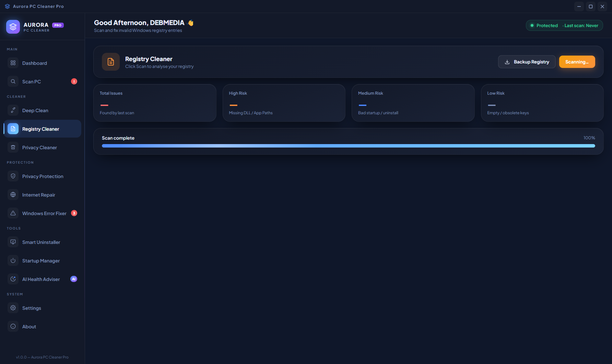
Task: Go to Scan PC page
Action: [x=42, y=81]
